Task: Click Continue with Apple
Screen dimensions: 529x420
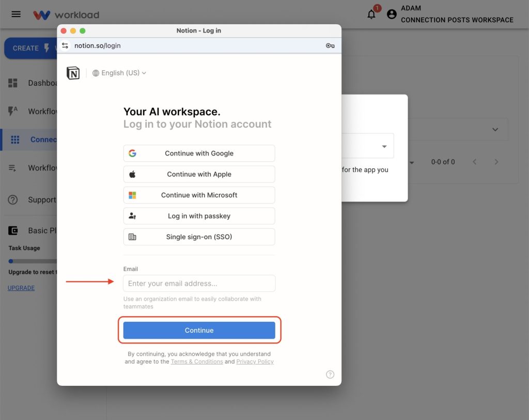Action: pyautogui.click(x=199, y=175)
